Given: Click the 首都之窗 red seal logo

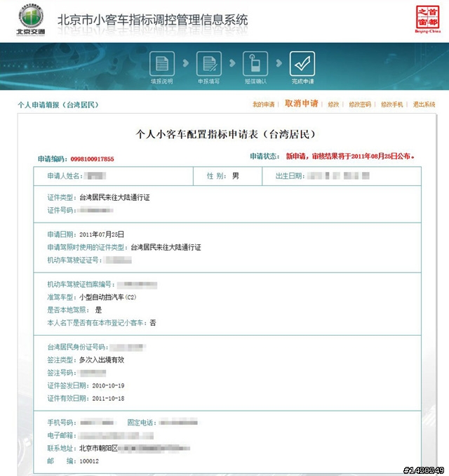Looking at the screenshot, I should [x=427, y=19].
